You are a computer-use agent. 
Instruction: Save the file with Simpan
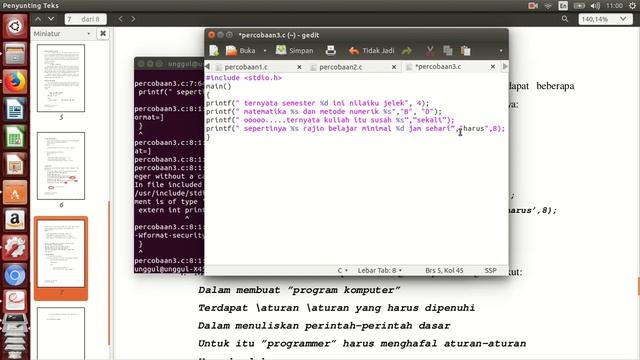(x=294, y=51)
